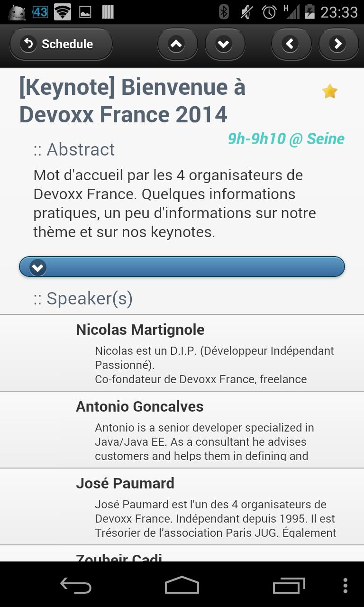The width and height of the screenshot is (364, 607).
Task: Go to next talk with right arrow
Action: point(338,44)
